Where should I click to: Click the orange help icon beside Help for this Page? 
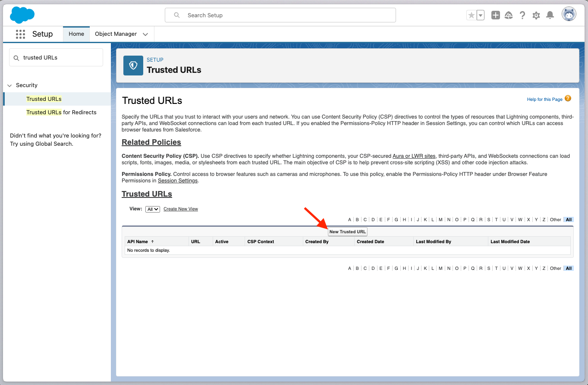click(x=568, y=98)
